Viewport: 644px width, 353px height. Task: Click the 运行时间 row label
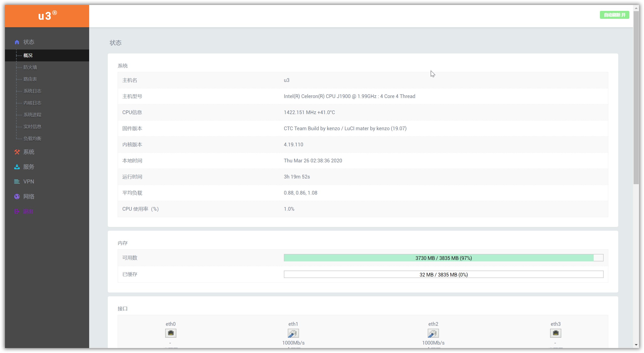click(x=132, y=177)
